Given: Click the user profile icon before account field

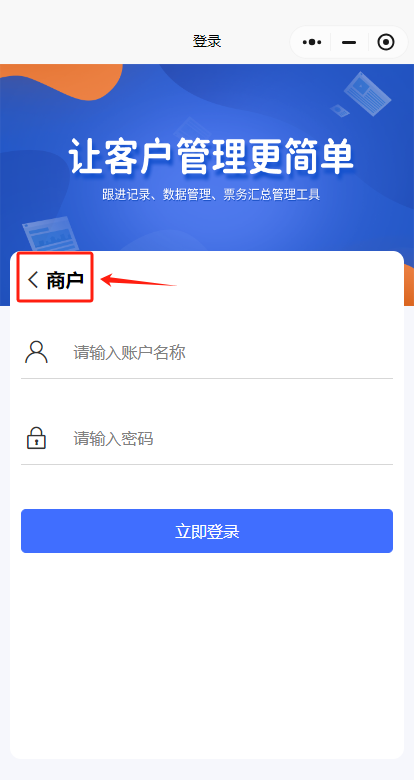Looking at the screenshot, I should [x=36, y=352].
